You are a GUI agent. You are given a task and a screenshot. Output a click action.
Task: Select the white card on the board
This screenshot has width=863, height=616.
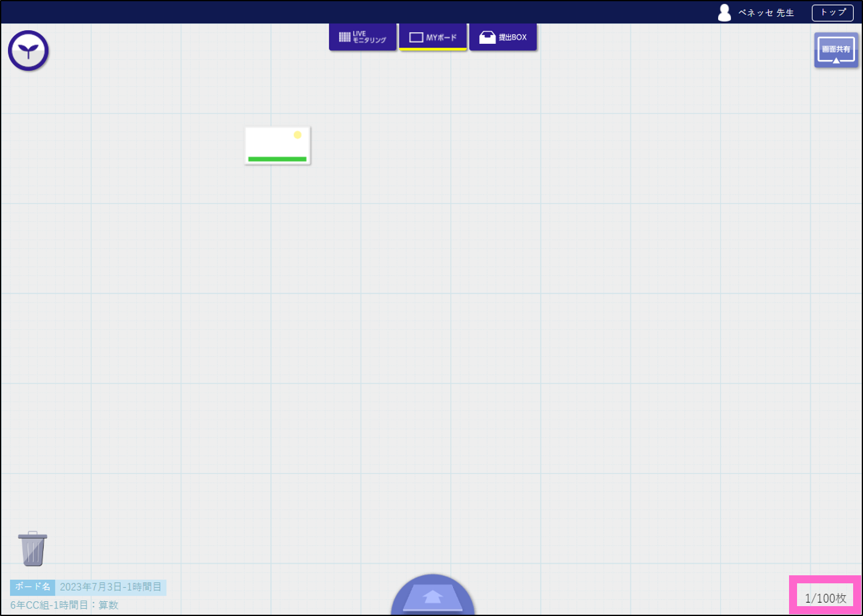tap(277, 146)
